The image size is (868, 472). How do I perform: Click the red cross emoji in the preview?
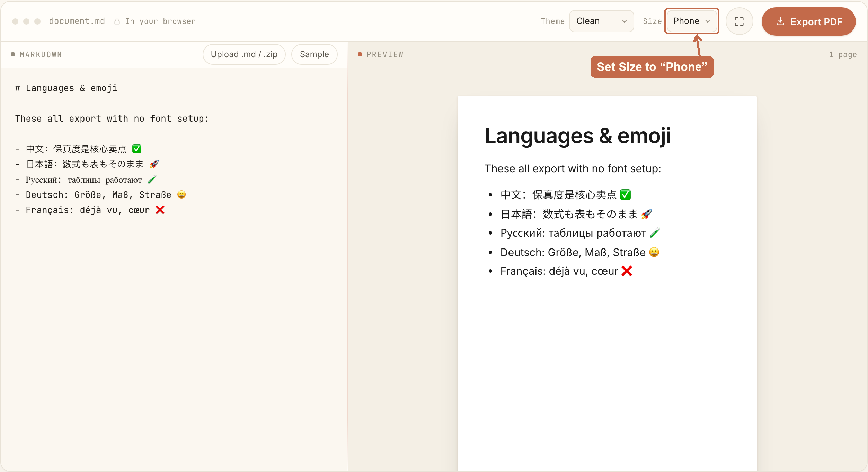(627, 271)
